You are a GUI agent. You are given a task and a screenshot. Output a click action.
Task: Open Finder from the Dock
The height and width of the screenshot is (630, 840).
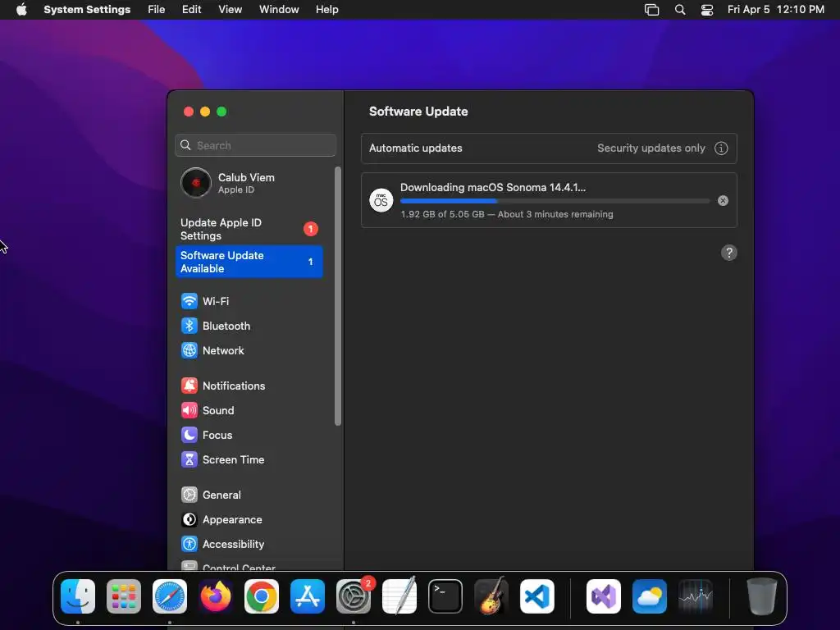(x=78, y=596)
